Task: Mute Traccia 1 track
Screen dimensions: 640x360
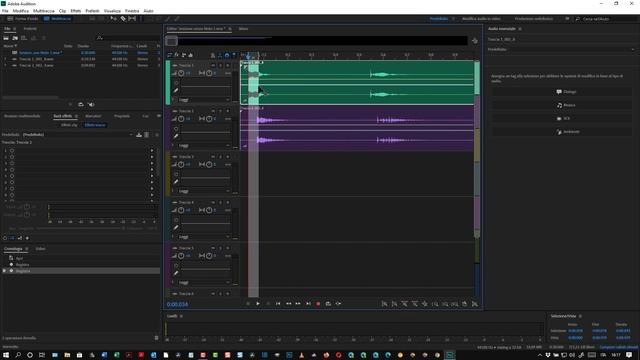Action: click(x=213, y=65)
